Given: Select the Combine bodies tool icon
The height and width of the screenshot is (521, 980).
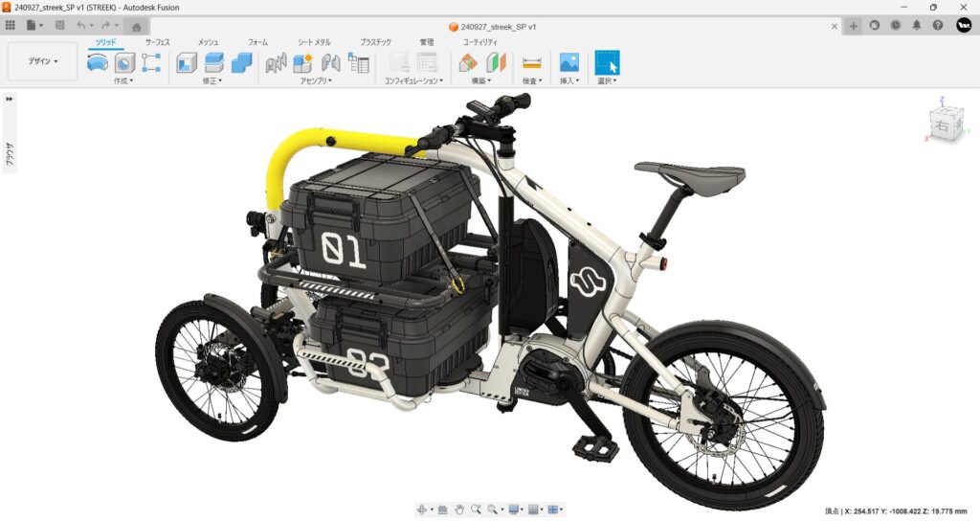Looking at the screenshot, I should click(241, 62).
